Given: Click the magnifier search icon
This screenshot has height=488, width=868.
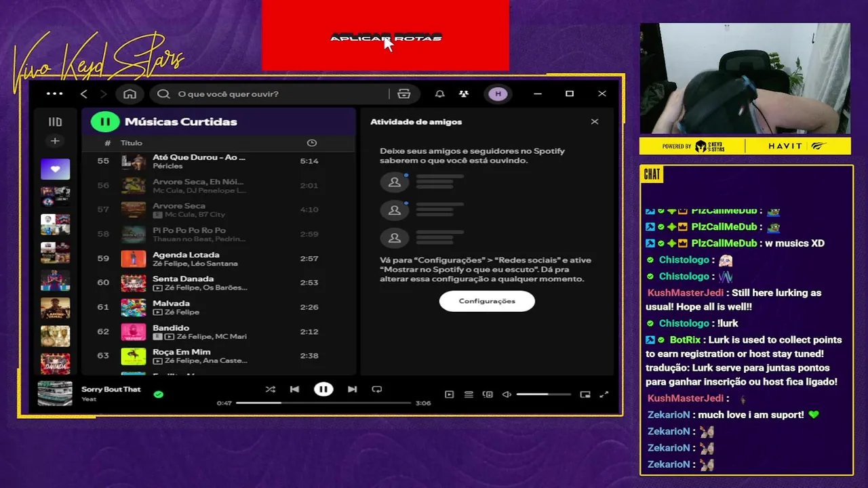Looking at the screenshot, I should tap(163, 94).
